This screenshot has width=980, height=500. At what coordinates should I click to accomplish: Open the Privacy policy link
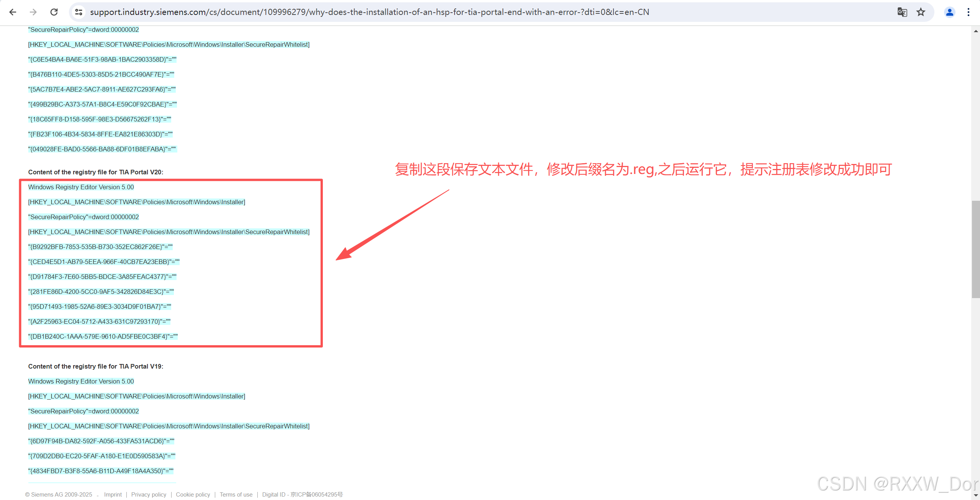149,495
